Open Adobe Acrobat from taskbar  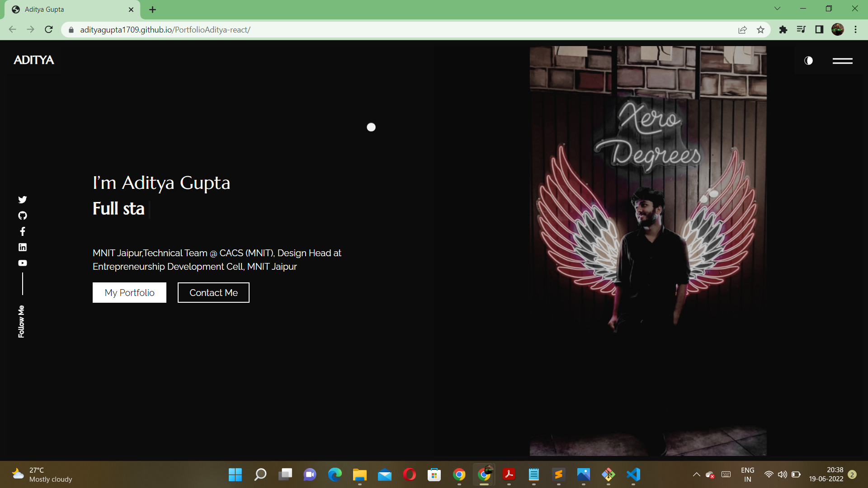(509, 474)
